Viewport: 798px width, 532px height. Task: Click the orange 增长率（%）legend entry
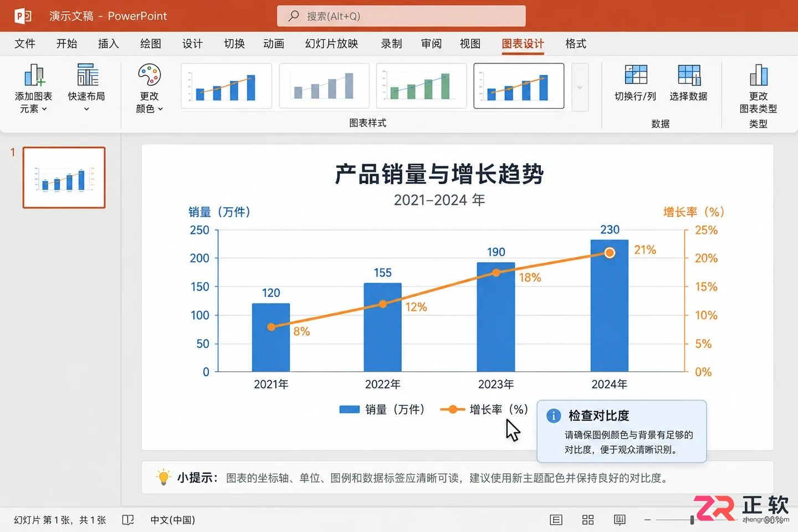pos(484,410)
